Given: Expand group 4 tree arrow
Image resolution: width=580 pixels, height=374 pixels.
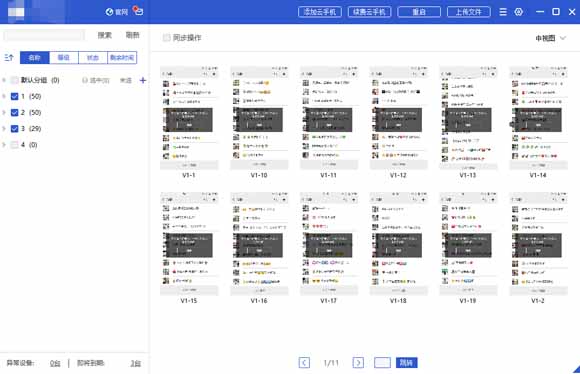Looking at the screenshot, I should [x=4, y=145].
